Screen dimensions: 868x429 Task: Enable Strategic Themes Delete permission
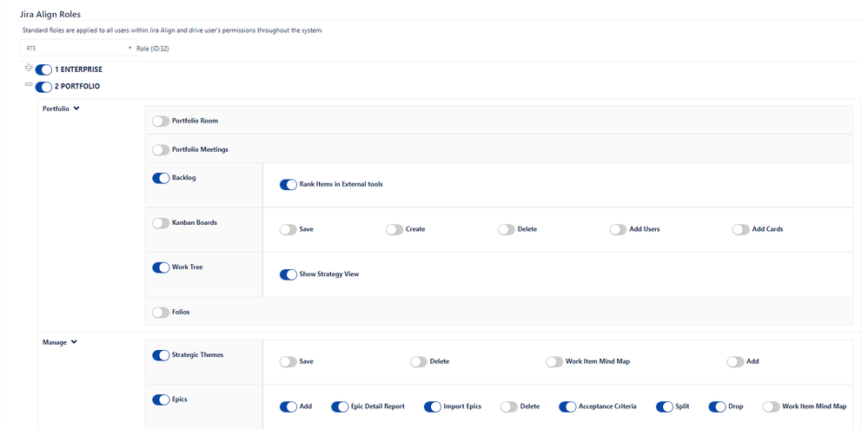[419, 362]
